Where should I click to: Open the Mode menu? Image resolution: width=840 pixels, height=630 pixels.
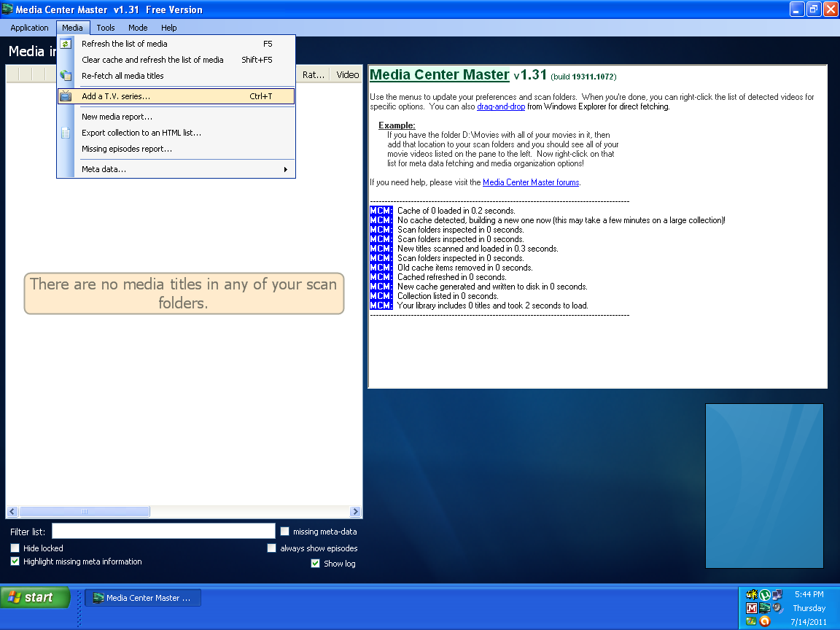pos(138,28)
